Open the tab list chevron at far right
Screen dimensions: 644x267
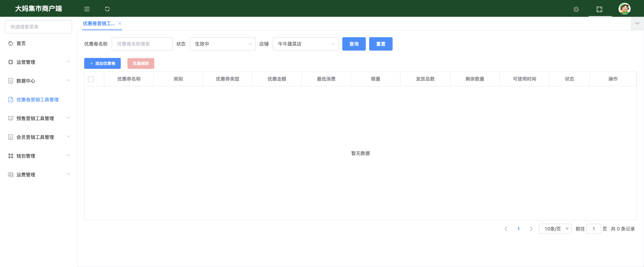(637, 23)
